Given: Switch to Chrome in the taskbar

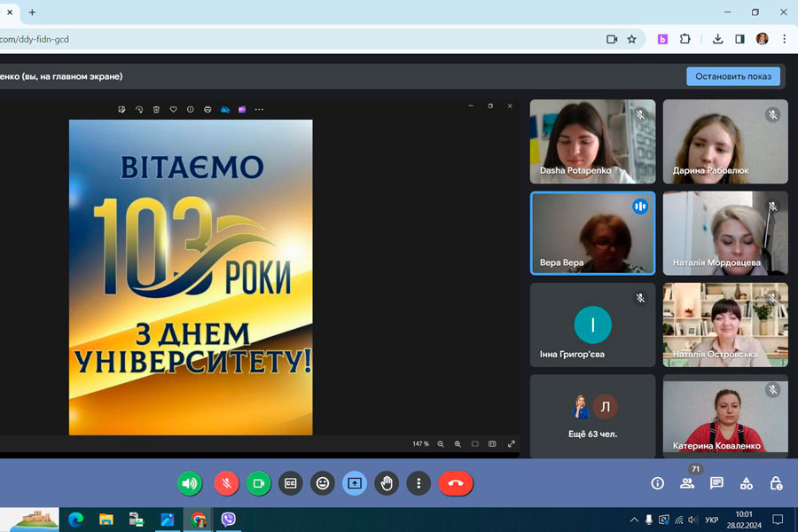Looking at the screenshot, I should (198, 520).
